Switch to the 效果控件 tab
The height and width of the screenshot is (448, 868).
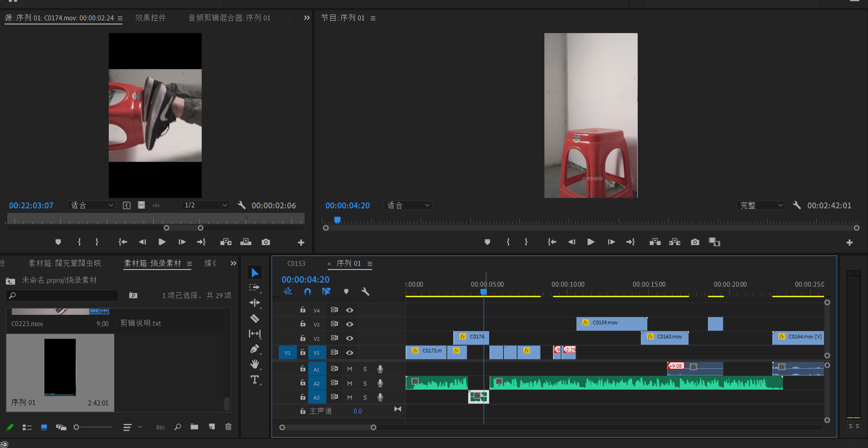point(150,18)
